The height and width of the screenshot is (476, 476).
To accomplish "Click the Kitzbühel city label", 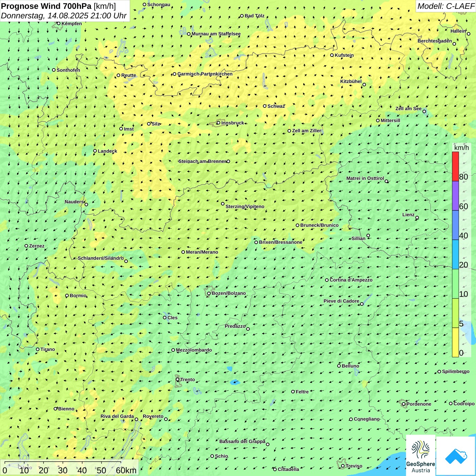I will (x=351, y=81).
